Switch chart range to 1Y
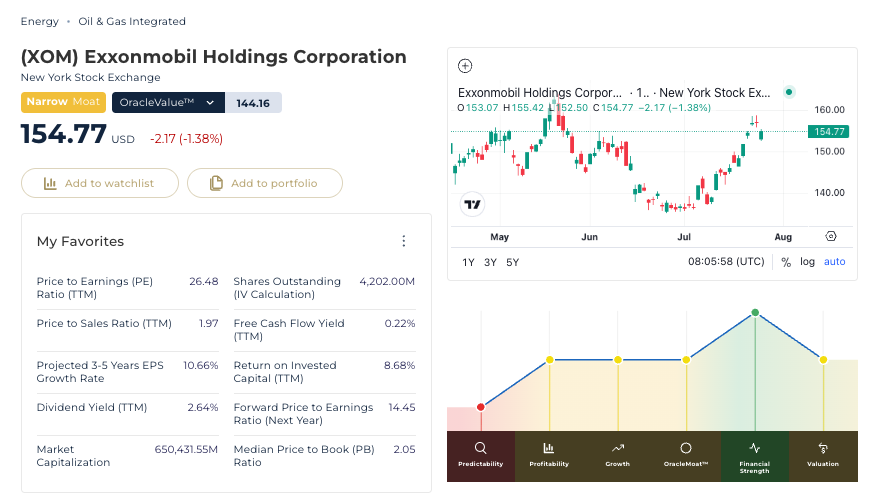The width and height of the screenshot is (882, 503). (x=468, y=262)
